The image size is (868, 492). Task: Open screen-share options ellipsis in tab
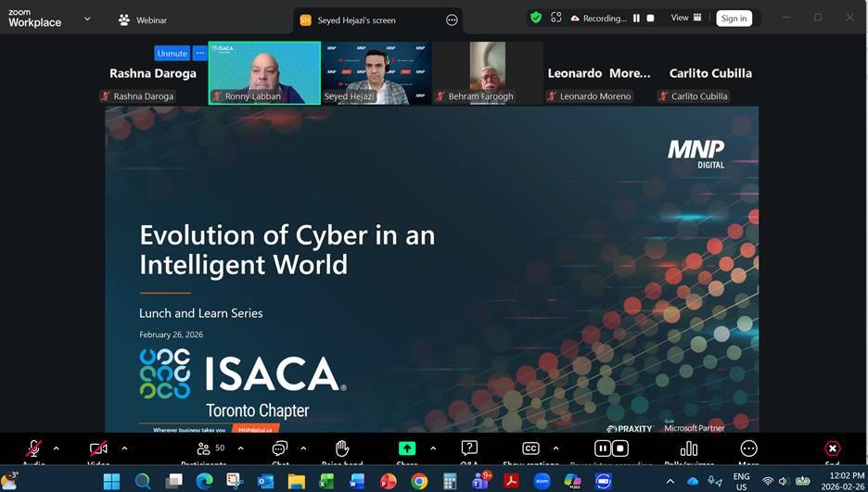[452, 19]
